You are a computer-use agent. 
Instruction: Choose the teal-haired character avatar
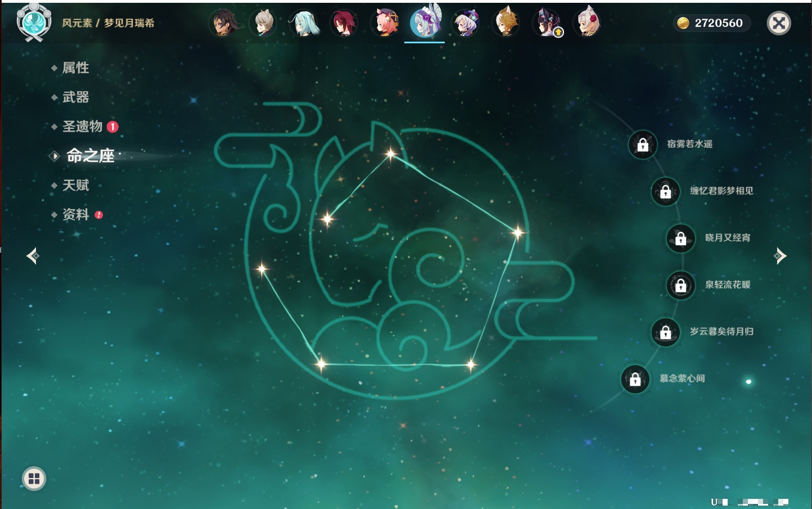(304, 23)
